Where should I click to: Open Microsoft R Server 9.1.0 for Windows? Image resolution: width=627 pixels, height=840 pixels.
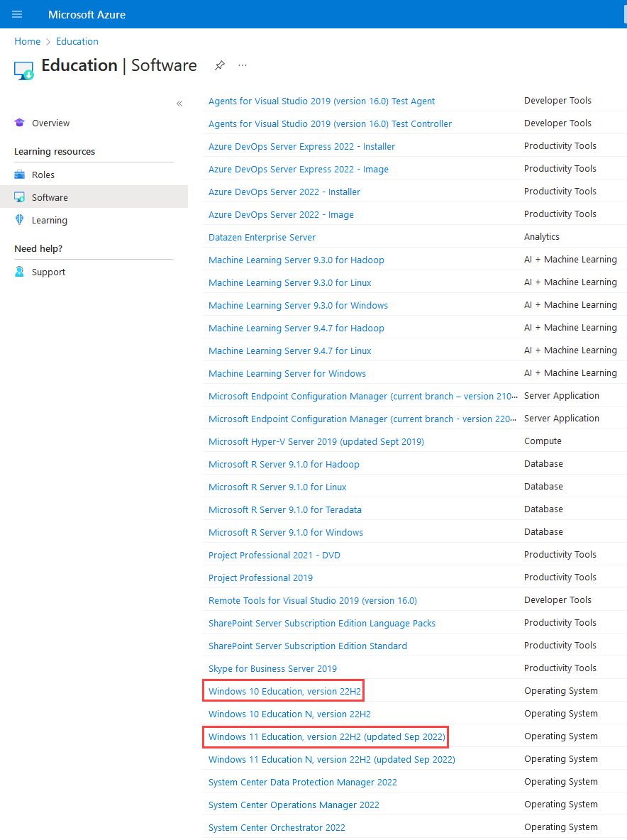pos(285,533)
